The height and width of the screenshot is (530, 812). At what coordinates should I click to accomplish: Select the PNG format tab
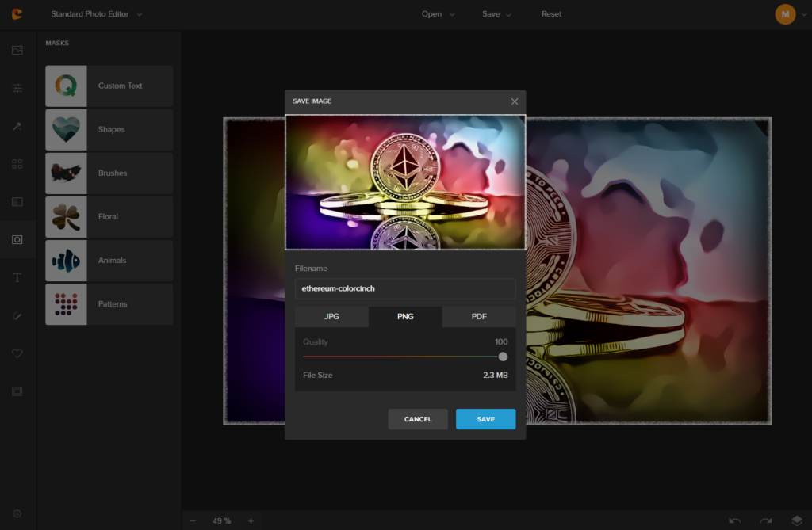405,316
